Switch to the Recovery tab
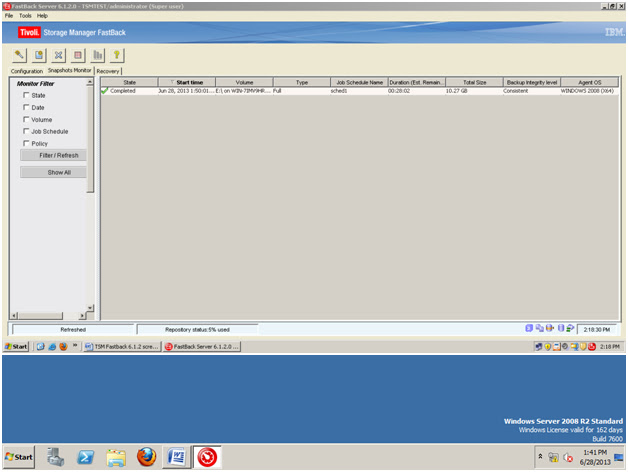This screenshot has width=628, height=472. click(x=108, y=71)
